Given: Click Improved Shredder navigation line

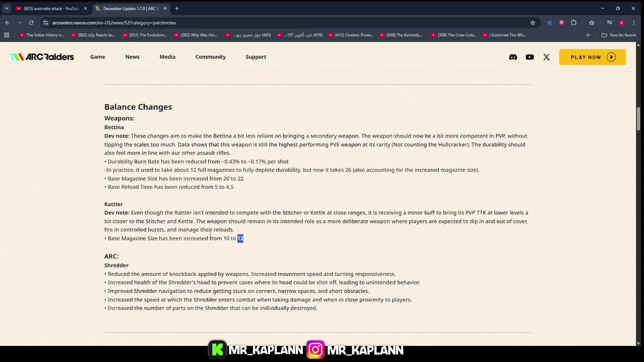Looking at the screenshot, I should (236, 291).
